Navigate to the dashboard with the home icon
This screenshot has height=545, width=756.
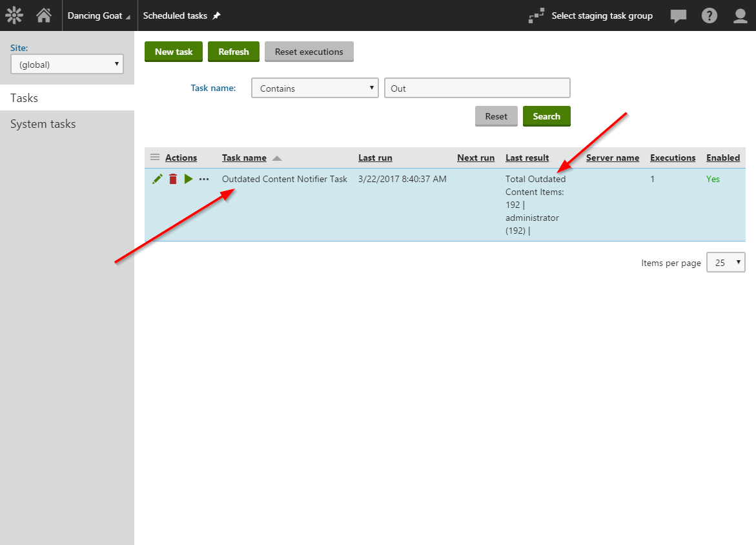click(x=43, y=15)
